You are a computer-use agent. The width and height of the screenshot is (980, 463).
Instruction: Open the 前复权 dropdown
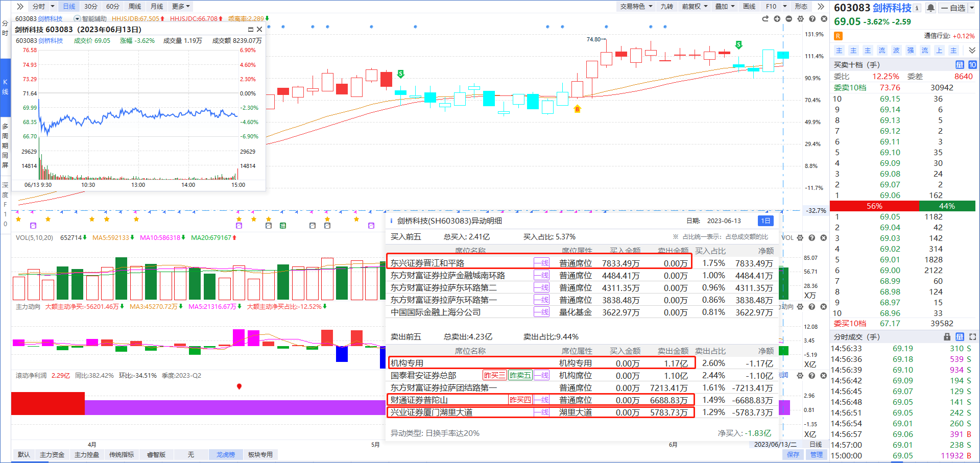695,7
